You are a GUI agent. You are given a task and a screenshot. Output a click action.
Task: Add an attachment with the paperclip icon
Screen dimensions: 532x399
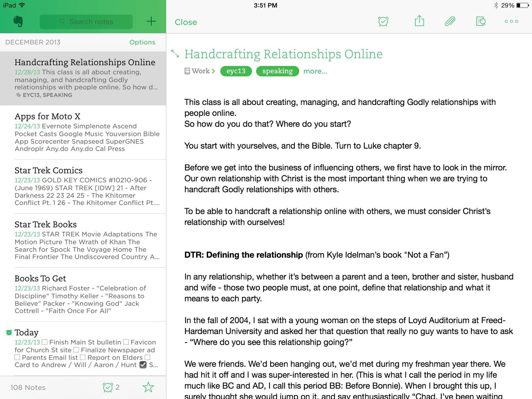click(450, 21)
